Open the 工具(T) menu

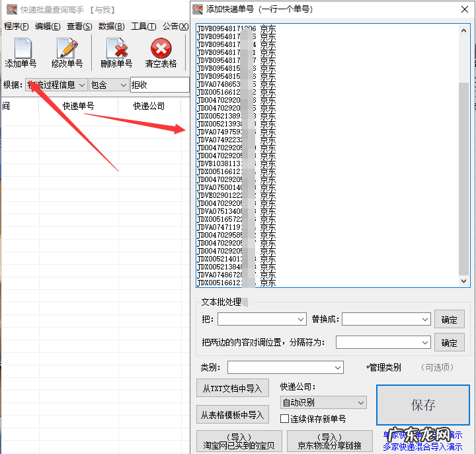tap(143, 26)
